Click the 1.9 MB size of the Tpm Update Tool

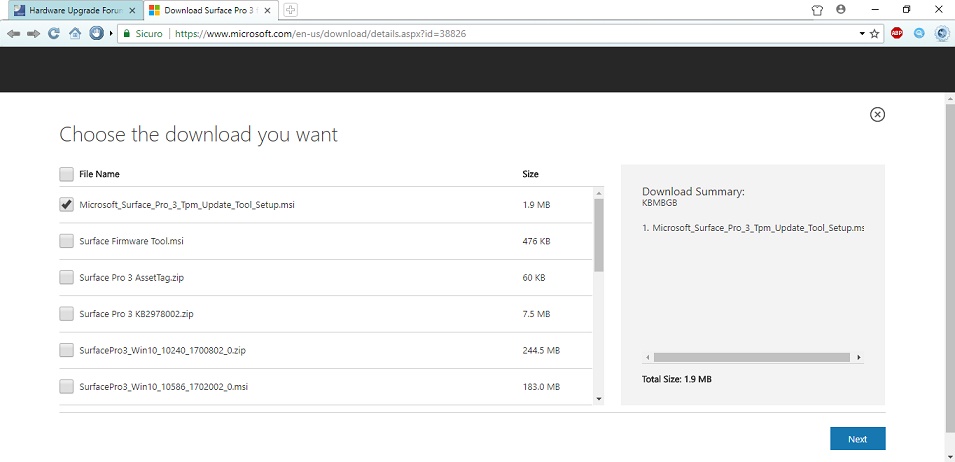[x=537, y=205]
